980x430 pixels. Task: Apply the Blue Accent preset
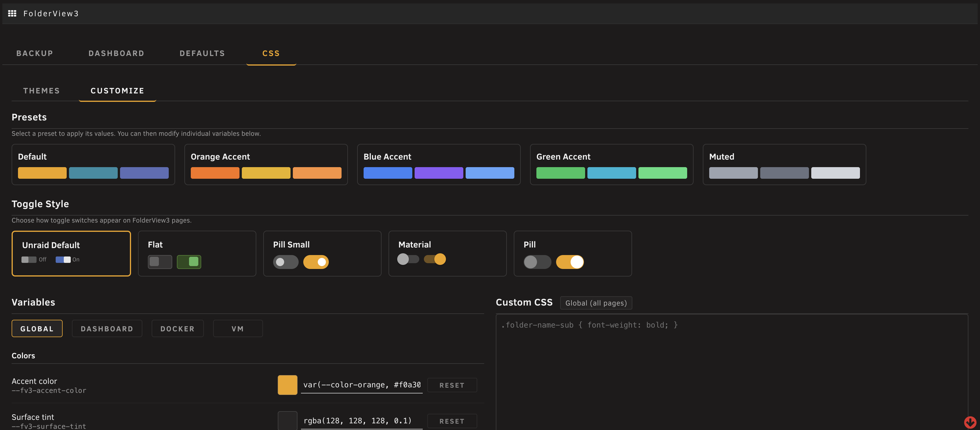[x=439, y=165]
